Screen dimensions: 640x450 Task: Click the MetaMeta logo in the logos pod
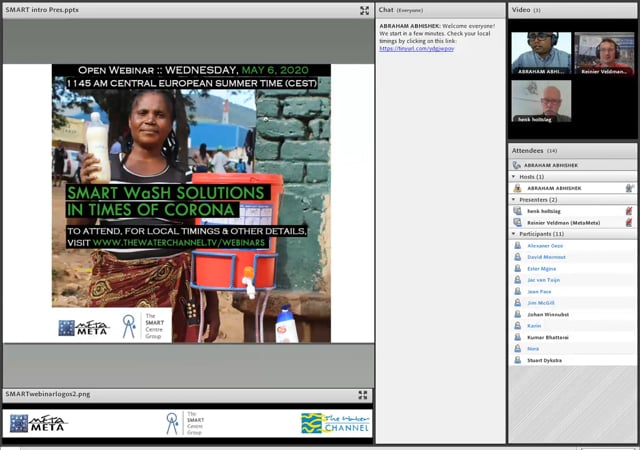click(x=39, y=423)
